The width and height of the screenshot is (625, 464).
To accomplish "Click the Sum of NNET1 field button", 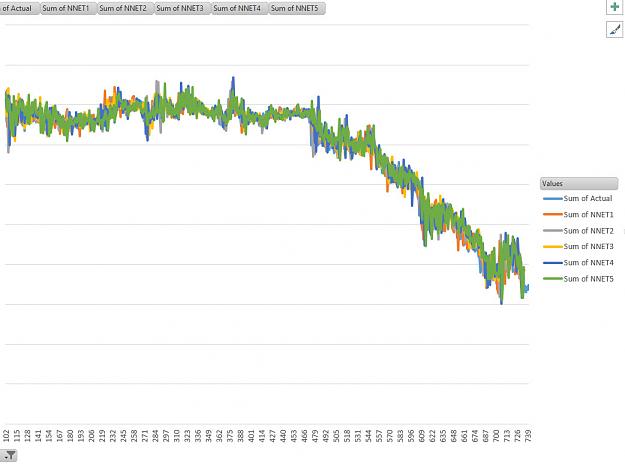I will 68,8.
